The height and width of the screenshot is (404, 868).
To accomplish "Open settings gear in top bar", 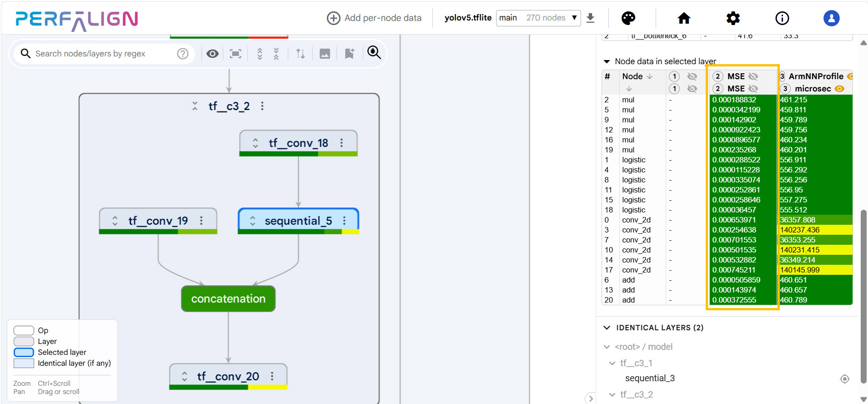I will [x=733, y=18].
